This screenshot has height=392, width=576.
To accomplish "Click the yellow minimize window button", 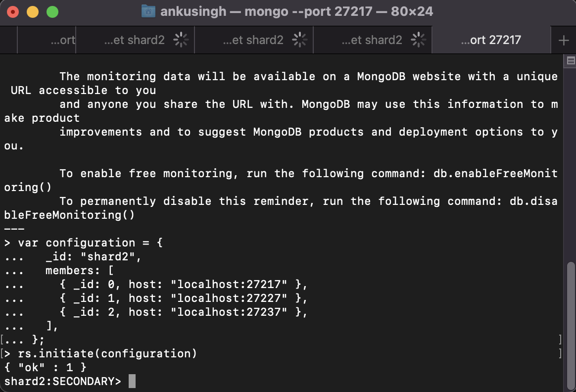I will point(33,11).
